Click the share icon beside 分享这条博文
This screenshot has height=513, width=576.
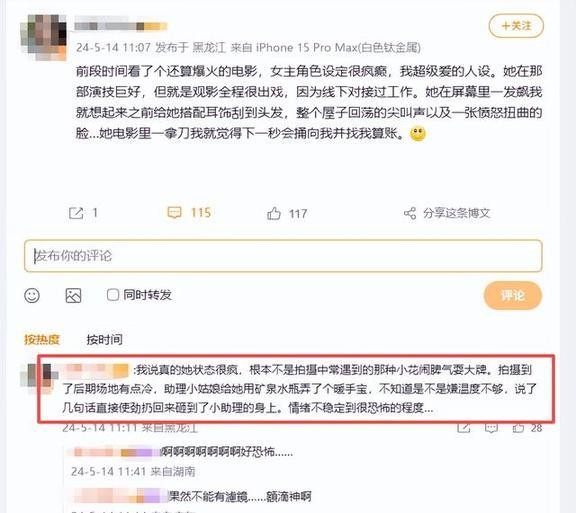410,213
